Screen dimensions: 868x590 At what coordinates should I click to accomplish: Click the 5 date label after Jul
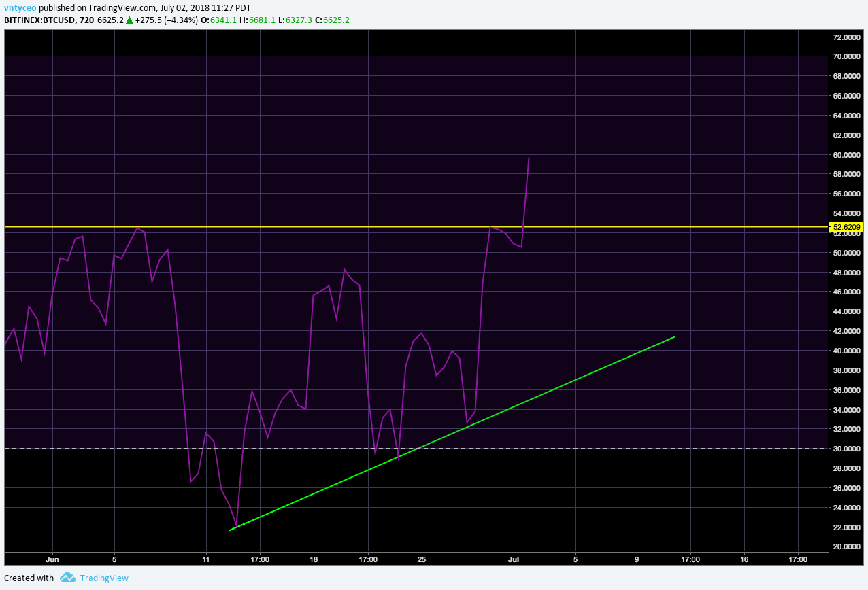point(575,560)
